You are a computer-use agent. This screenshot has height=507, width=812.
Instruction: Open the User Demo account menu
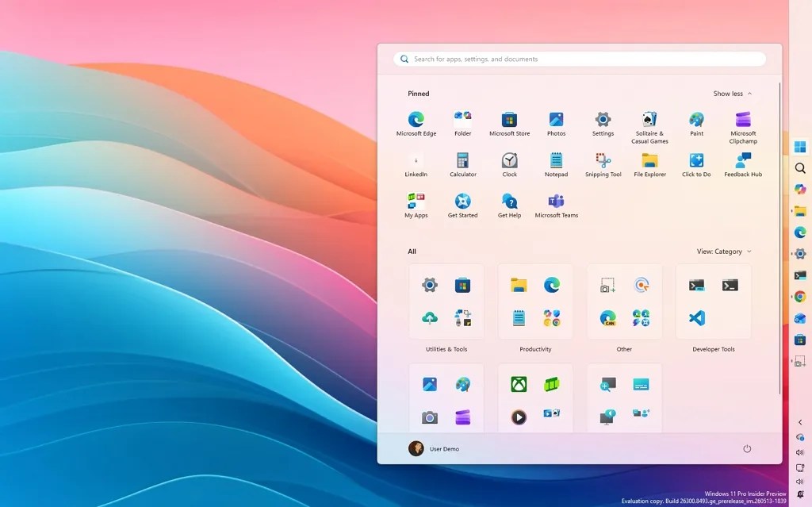pos(434,448)
